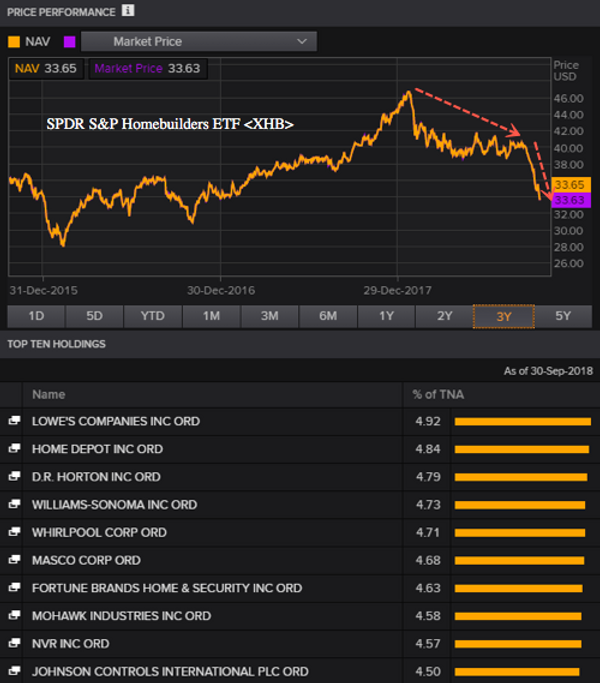Open WHIRLPOOL CORP ORD holding

99,533
